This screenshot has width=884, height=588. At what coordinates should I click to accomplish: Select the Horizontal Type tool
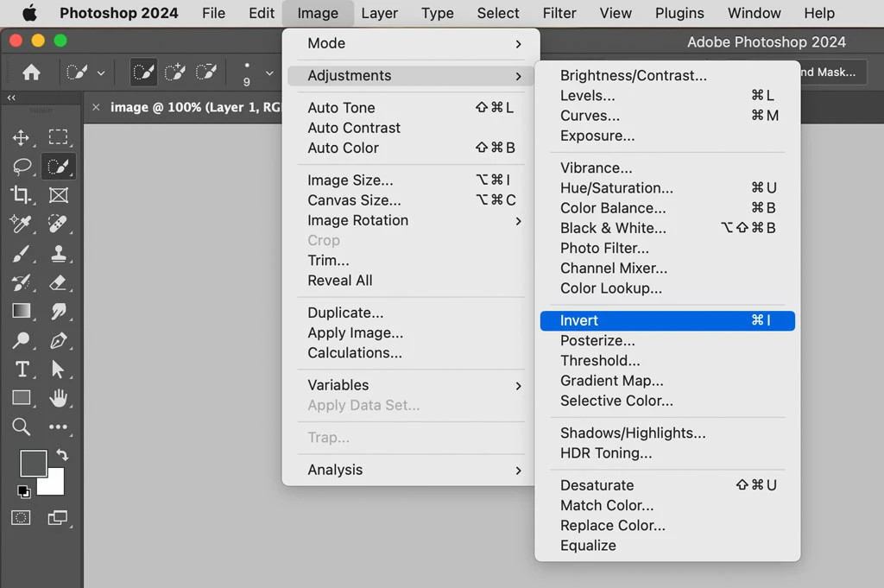pyautogui.click(x=22, y=370)
